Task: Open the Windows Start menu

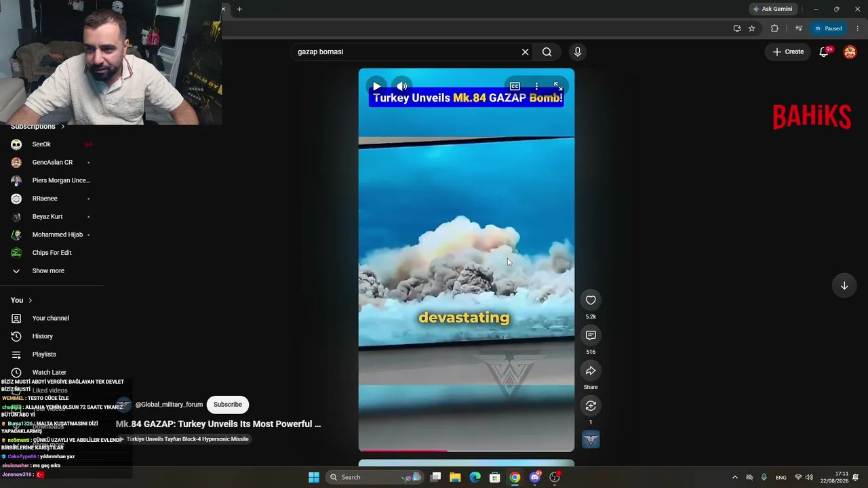Action: coord(314,477)
